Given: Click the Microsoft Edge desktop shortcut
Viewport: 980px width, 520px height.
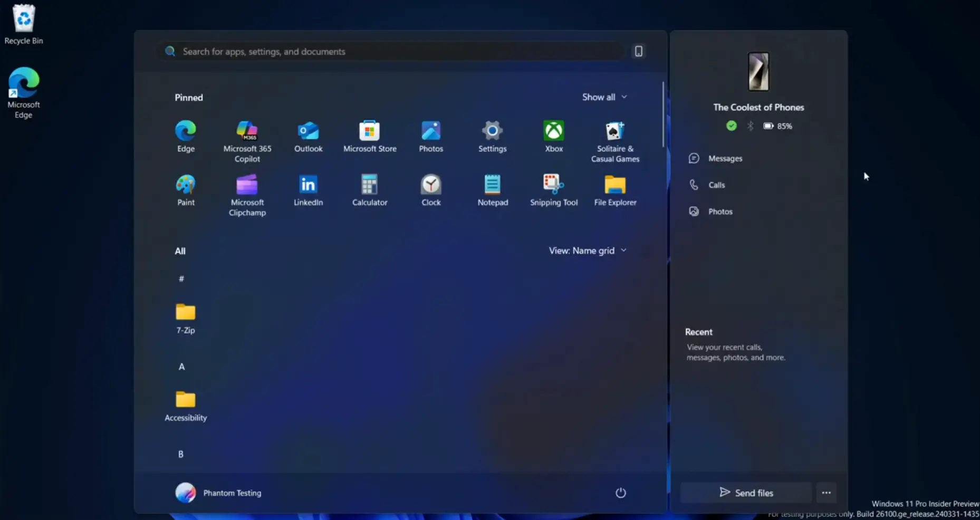Looking at the screenshot, I should 24,93.
